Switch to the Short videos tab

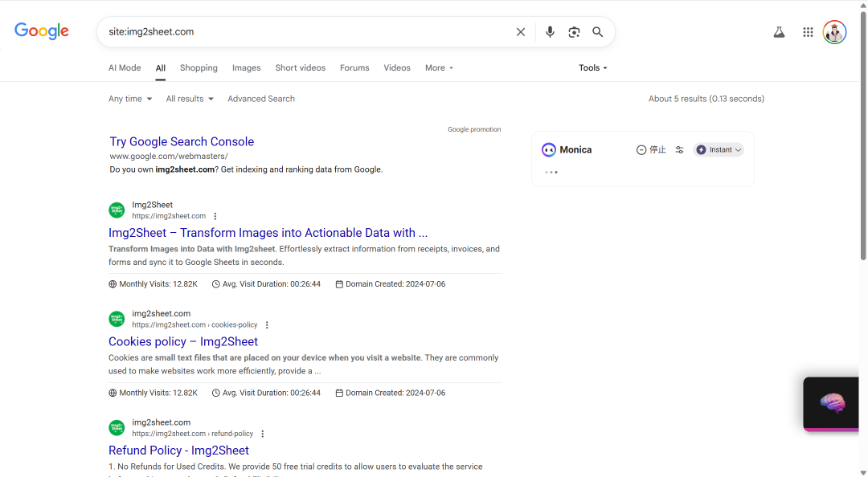[300, 67]
